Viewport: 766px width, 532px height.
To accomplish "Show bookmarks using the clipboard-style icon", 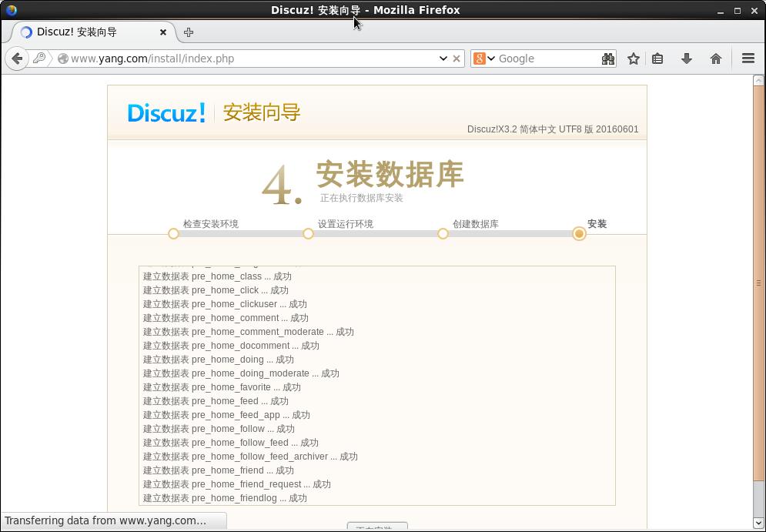I will (657, 58).
